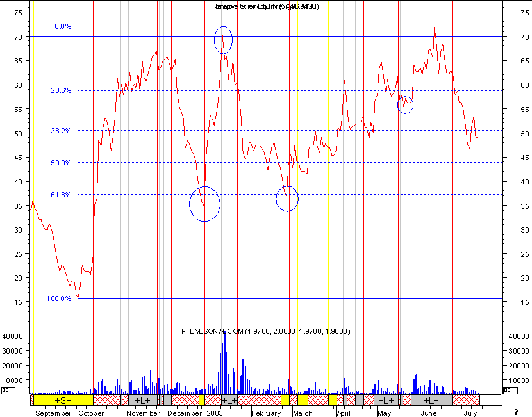Screen dimensions: 532x417
Task: Click the 0.0% Fibonacci level label
Action: [63, 26]
